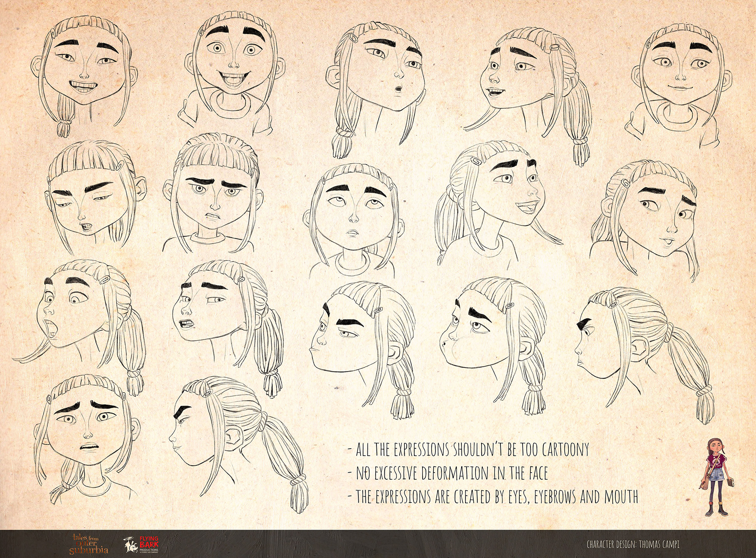Click the 'All the expressions shouldn't be too cartoony' note
Image resolution: width=756 pixels, height=558 pixels.
tap(469, 449)
